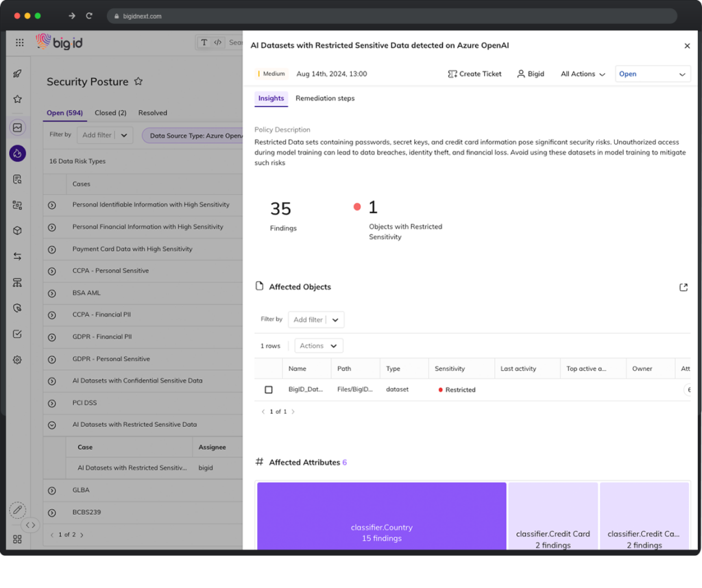Check the BigID_Dat... dataset row checkbox
This screenshot has height=588, width=702.
click(269, 390)
